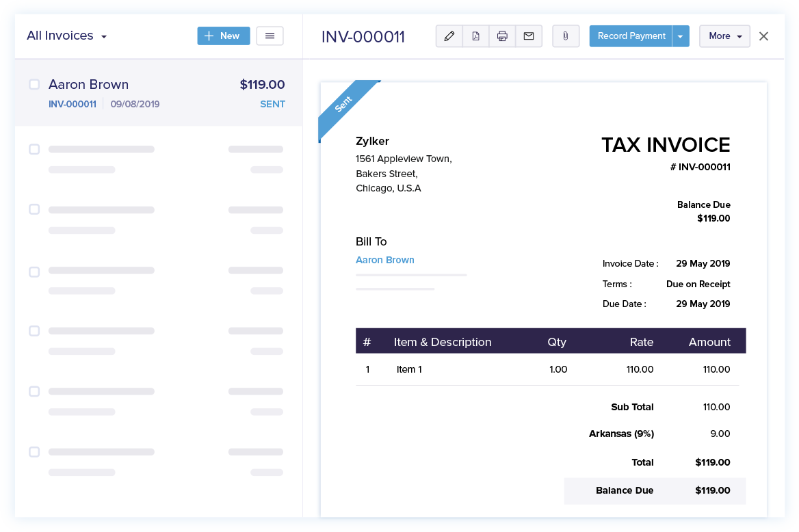This screenshot has height=532, width=799.
Task: Attach a file with the paperclip icon
Action: click(566, 36)
